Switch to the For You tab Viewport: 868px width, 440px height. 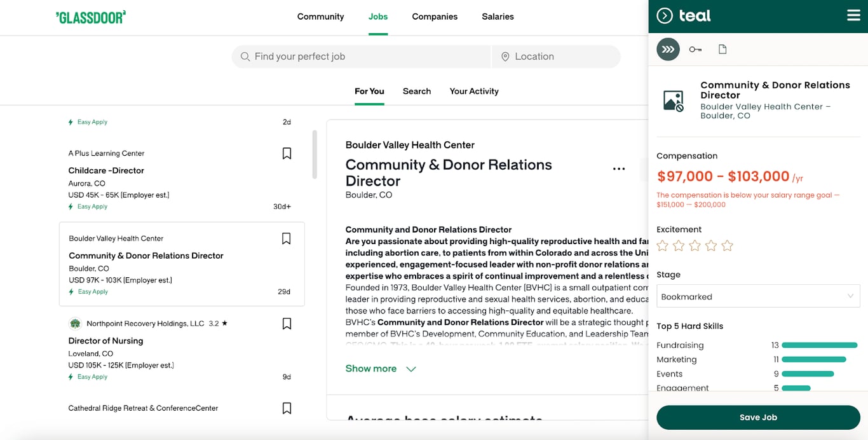[369, 91]
